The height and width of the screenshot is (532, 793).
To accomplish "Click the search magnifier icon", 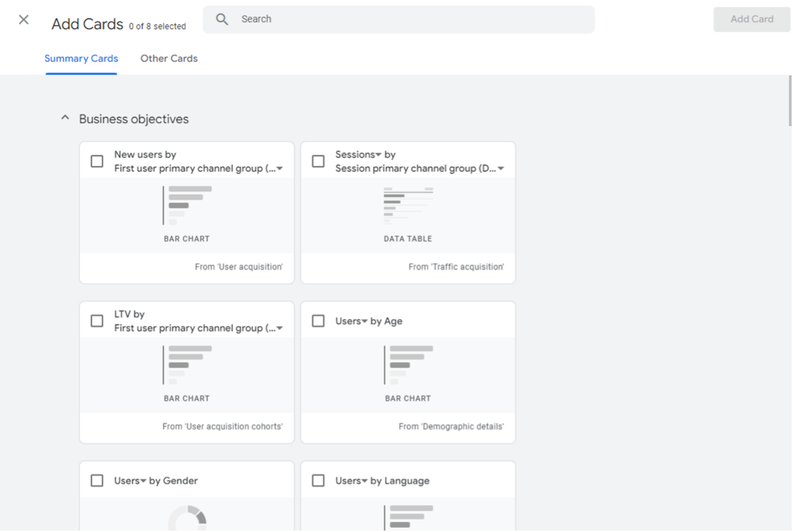I will coord(222,19).
